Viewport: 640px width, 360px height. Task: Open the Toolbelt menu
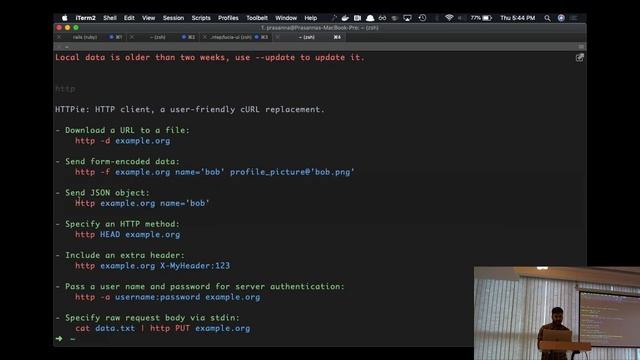point(257,18)
